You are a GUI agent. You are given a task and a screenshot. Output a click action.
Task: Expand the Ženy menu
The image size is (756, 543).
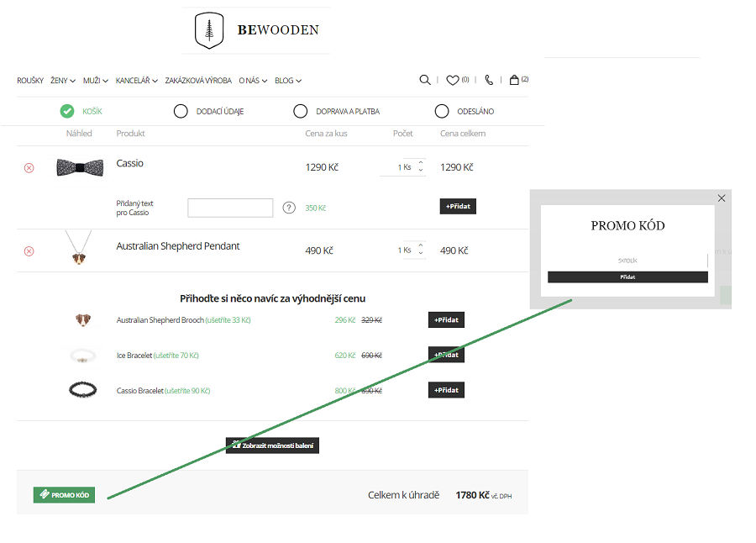click(63, 81)
